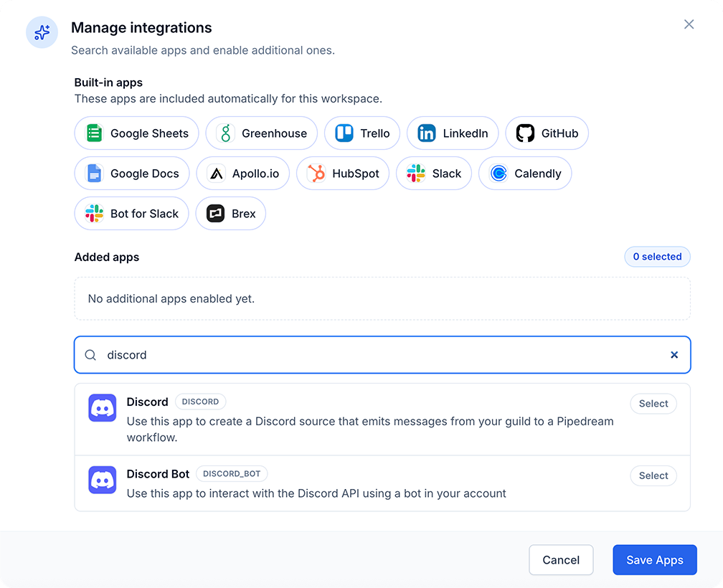Click the Discord Bot result title

(x=158, y=474)
